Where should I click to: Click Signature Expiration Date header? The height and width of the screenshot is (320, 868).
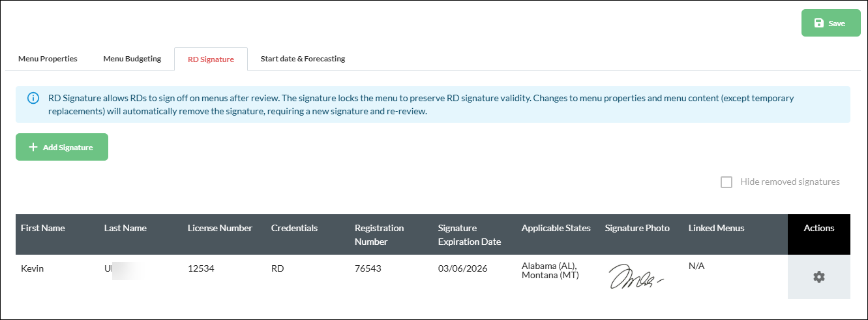pos(470,234)
